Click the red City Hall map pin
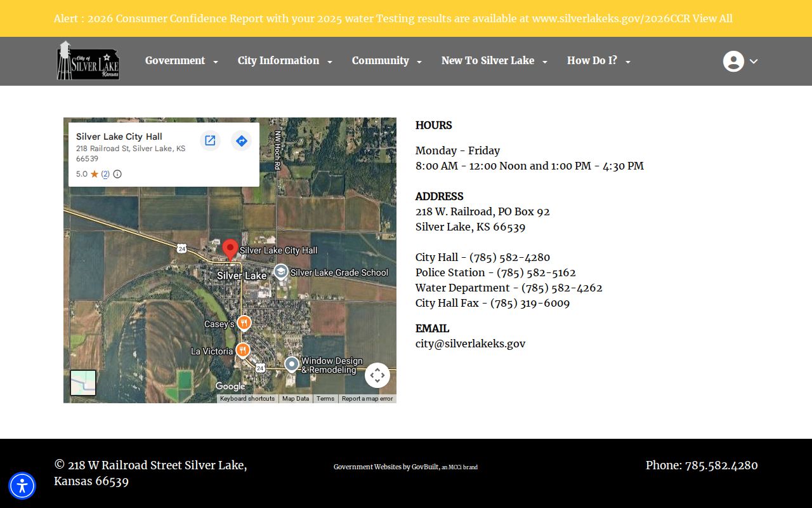The image size is (812, 508). point(230,250)
